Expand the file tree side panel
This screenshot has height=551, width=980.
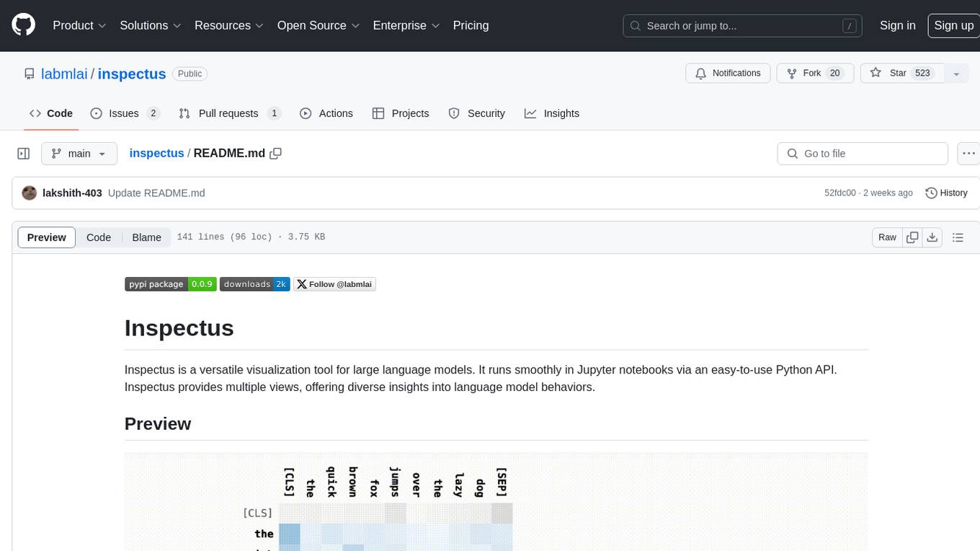click(x=24, y=154)
